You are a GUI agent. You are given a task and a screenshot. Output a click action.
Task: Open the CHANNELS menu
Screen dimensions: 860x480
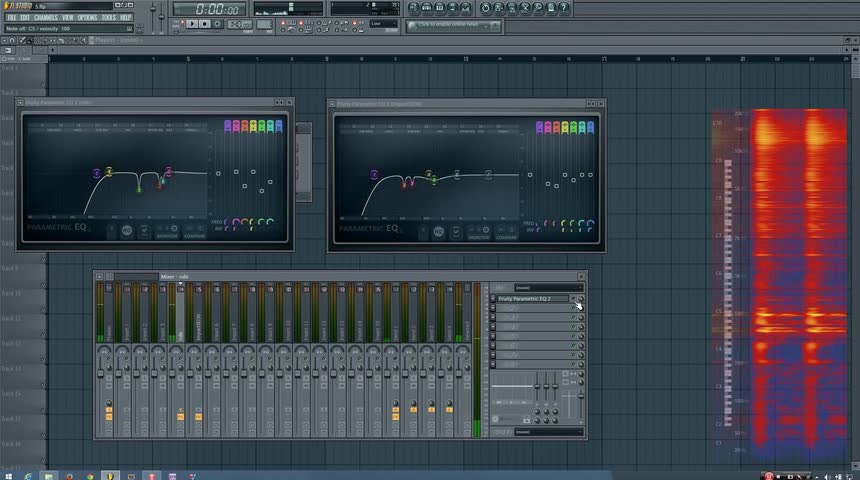tap(45, 17)
